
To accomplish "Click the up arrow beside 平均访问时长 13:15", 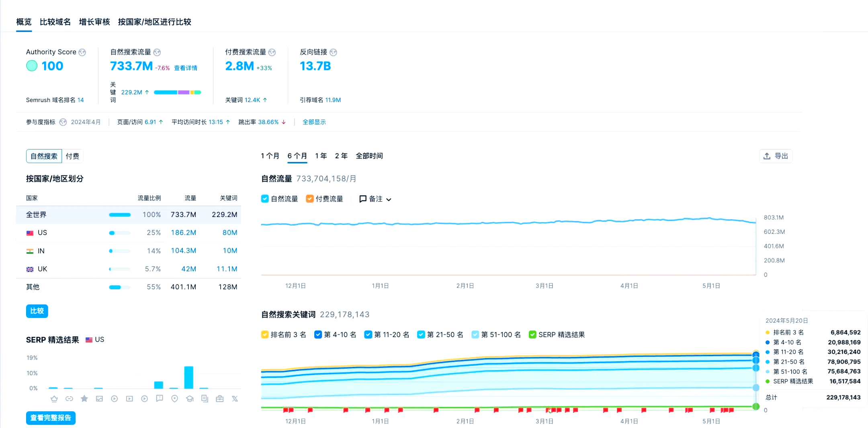I will tap(228, 122).
